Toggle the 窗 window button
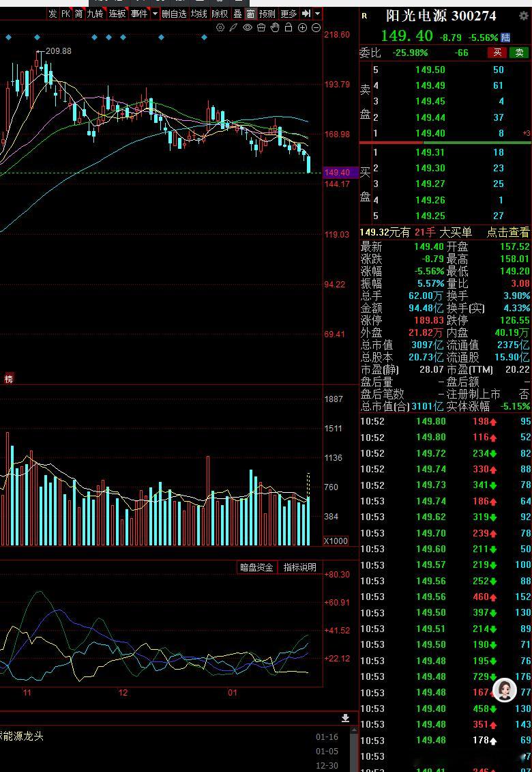 click(x=251, y=14)
